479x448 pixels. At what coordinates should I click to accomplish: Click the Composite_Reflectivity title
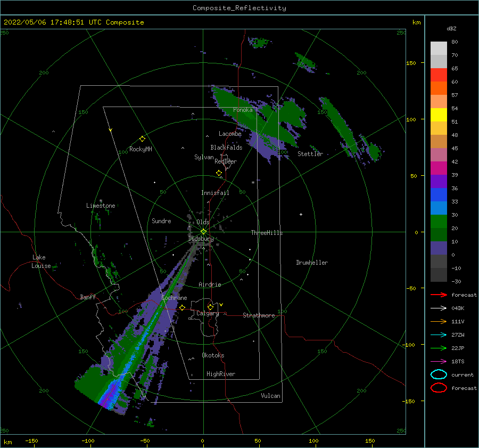tap(239, 8)
